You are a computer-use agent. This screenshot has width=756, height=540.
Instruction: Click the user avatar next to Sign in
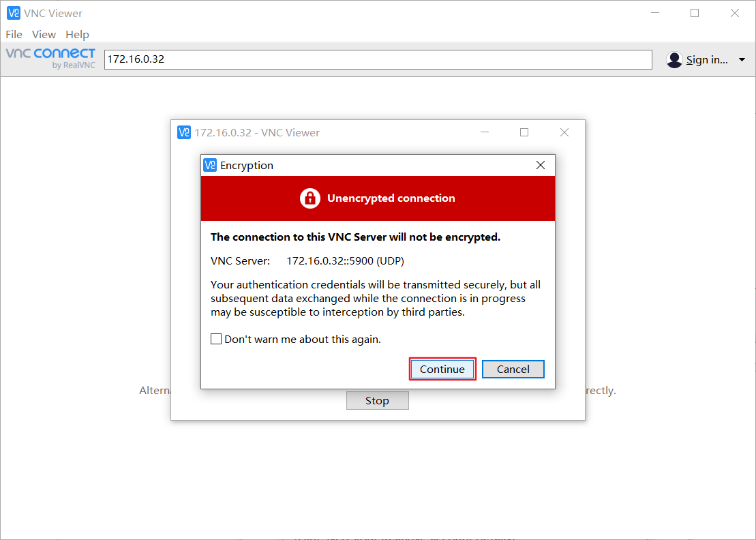(674, 59)
